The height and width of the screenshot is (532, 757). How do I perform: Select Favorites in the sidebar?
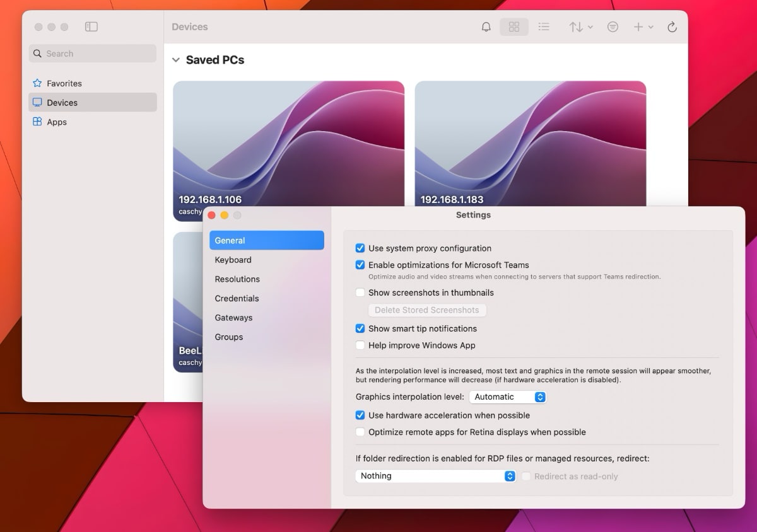tap(64, 83)
